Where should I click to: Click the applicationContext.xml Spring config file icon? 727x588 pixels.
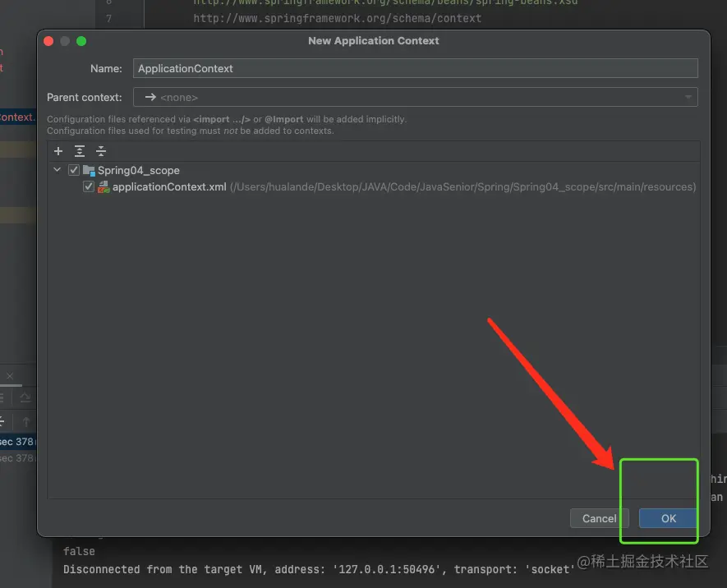104,186
